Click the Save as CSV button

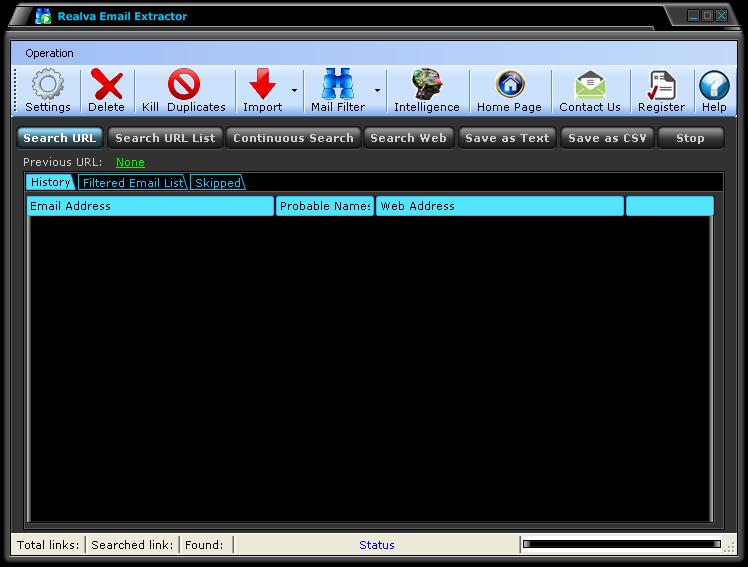607,138
